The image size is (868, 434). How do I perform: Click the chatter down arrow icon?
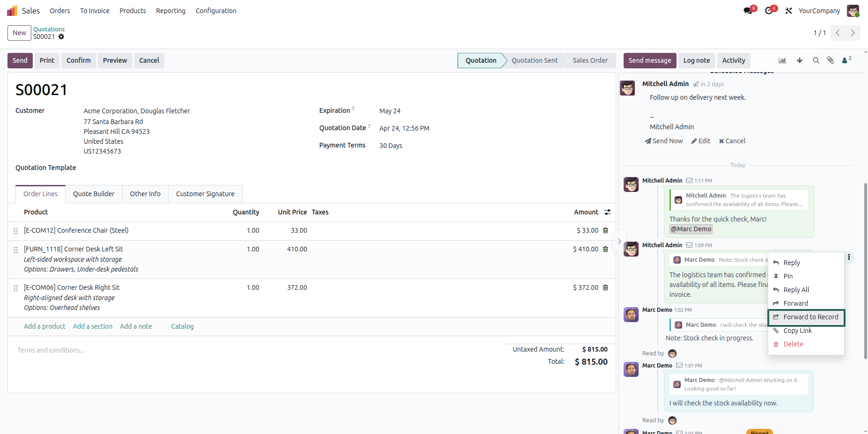(800, 60)
